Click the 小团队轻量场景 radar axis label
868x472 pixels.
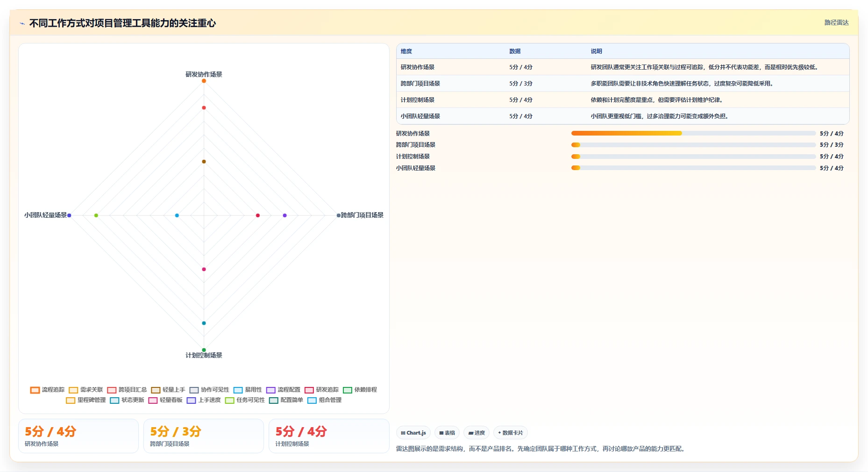[45, 215]
